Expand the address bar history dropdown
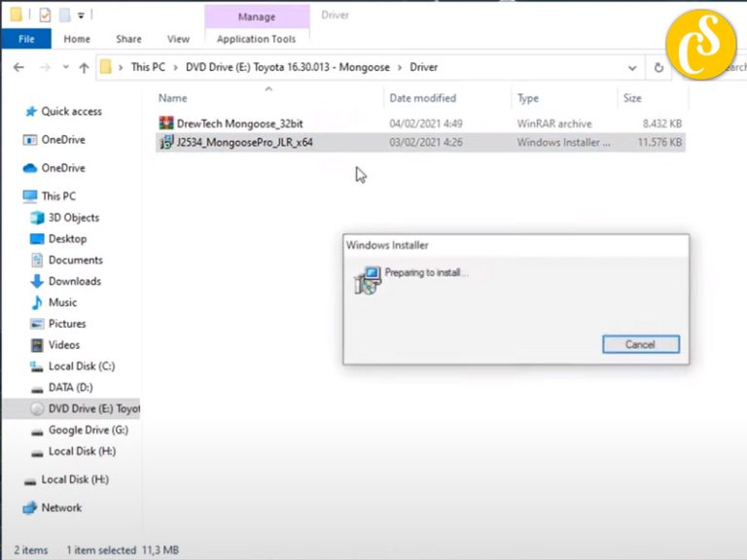747x560 pixels. pyautogui.click(x=632, y=68)
